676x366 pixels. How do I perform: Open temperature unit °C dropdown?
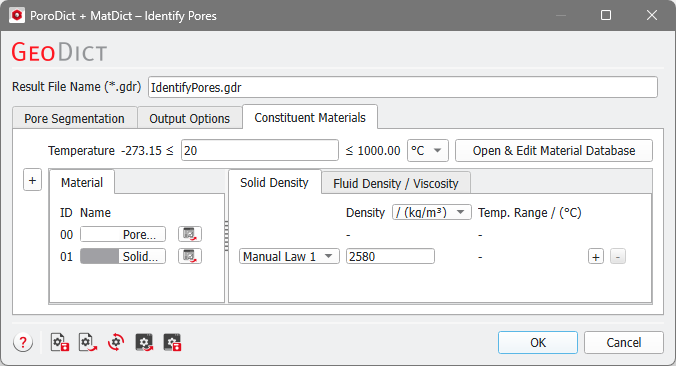pyautogui.click(x=428, y=150)
